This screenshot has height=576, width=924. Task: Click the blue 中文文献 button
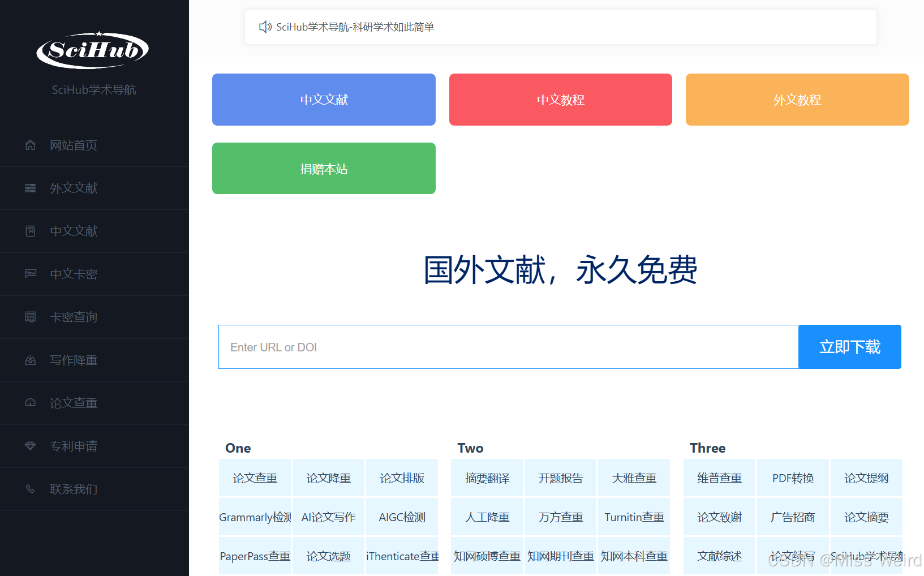pos(324,100)
